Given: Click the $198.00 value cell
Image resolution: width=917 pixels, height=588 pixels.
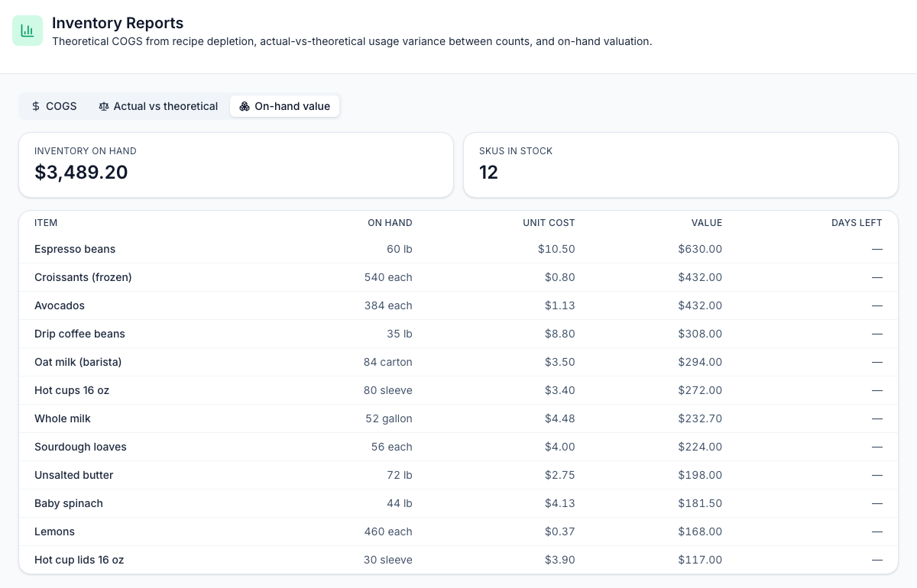Looking at the screenshot, I should [x=700, y=475].
